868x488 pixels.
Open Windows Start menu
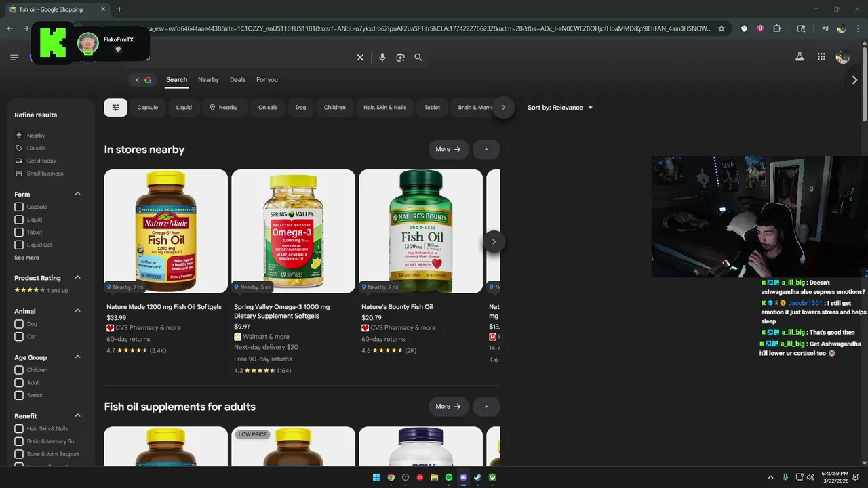pos(376,477)
